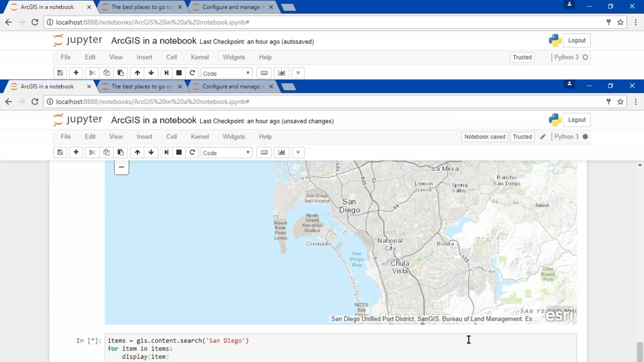Click into the gis.content.search code cell
Screen dimensions: 644x362
[341, 348]
